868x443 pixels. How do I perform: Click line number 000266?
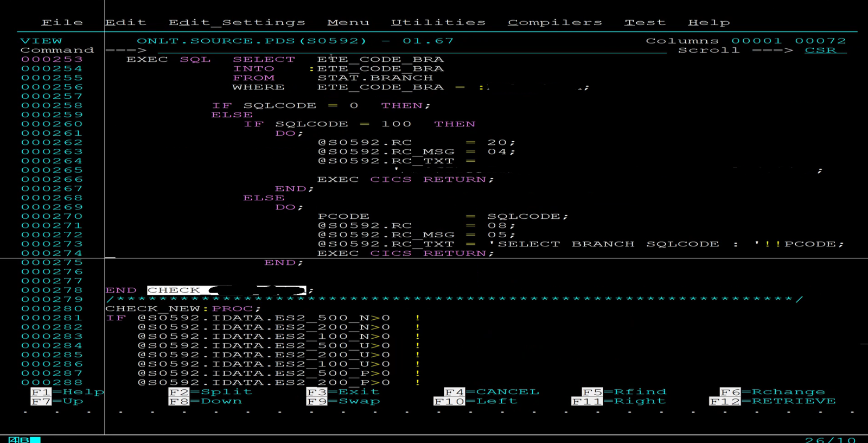point(52,179)
